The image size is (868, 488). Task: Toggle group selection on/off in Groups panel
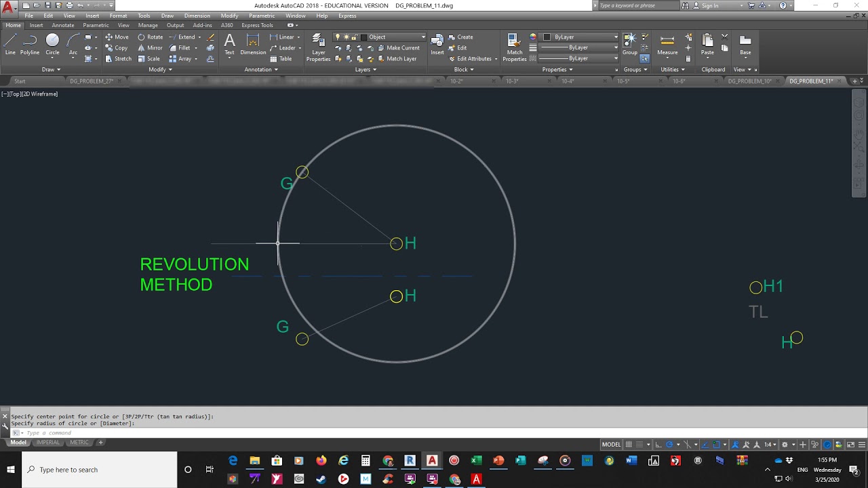click(644, 59)
